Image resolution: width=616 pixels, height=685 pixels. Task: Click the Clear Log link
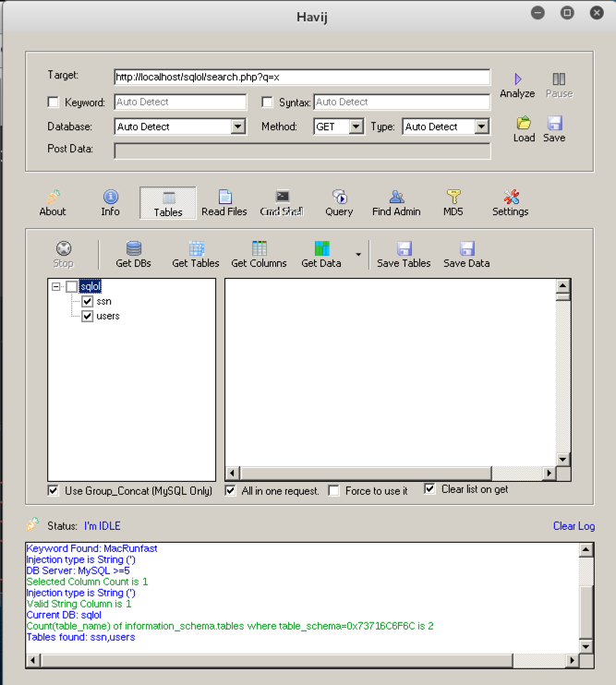coord(574,526)
